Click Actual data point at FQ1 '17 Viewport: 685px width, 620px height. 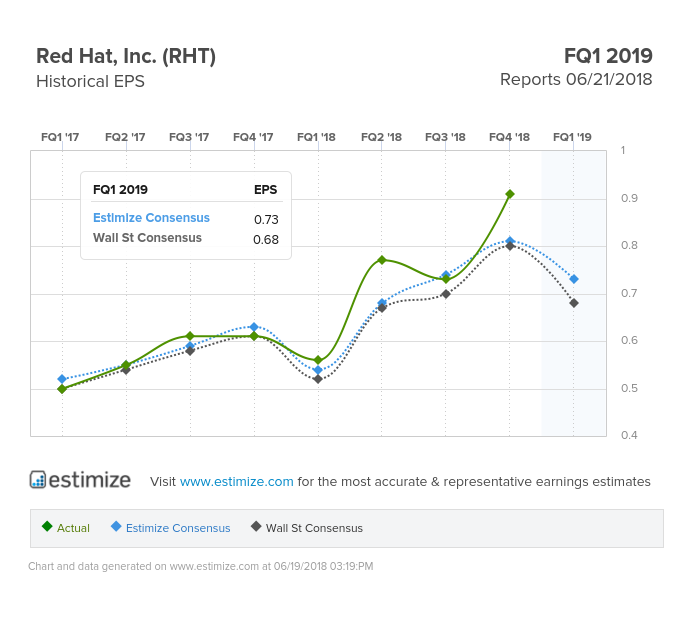[62, 389]
